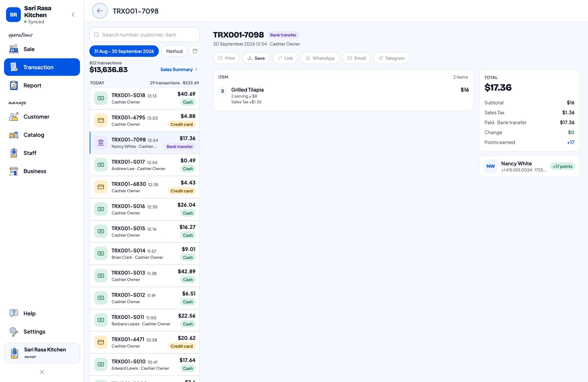
Task: Select the $26.04 amount of TRX001-S016
Action: coord(186,205)
